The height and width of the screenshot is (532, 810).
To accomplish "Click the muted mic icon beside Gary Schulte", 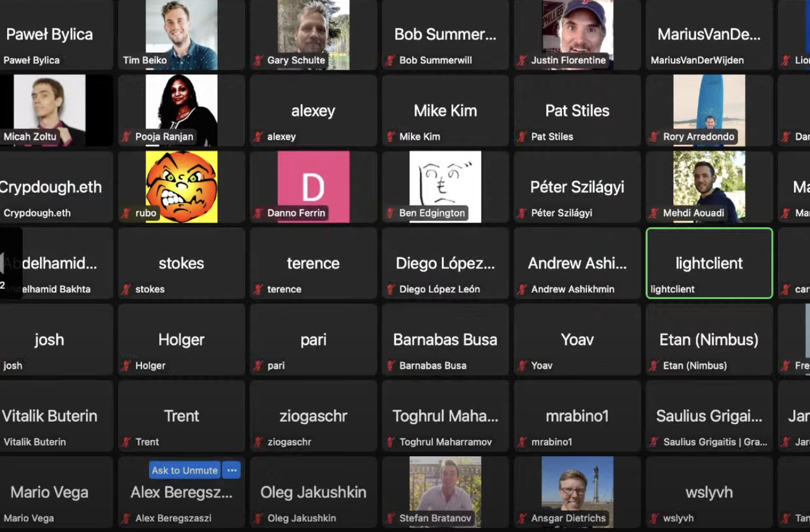I will coord(258,60).
